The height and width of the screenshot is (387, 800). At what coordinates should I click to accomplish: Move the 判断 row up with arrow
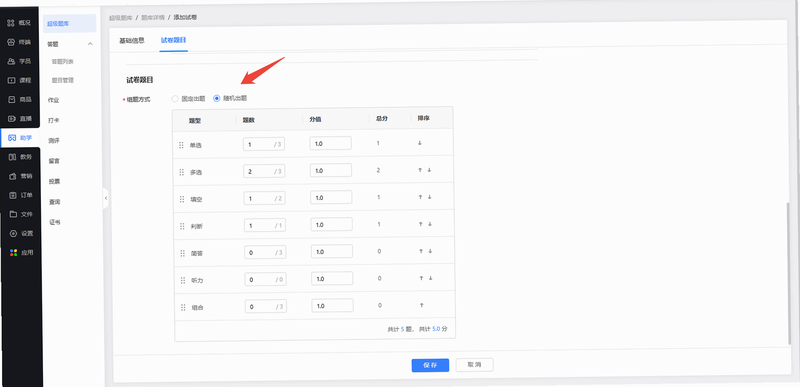pyautogui.click(x=421, y=224)
